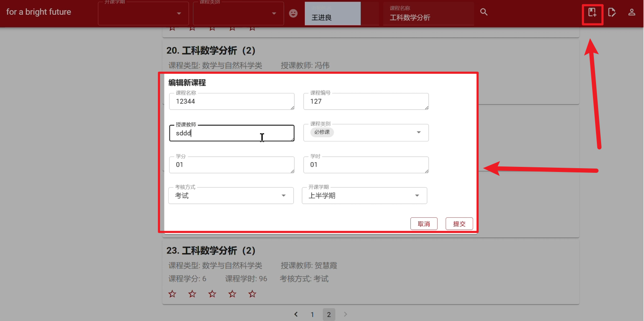Expand the 考核方式 dropdown in the dialog
Image resolution: width=644 pixels, height=321 pixels.
(283, 195)
